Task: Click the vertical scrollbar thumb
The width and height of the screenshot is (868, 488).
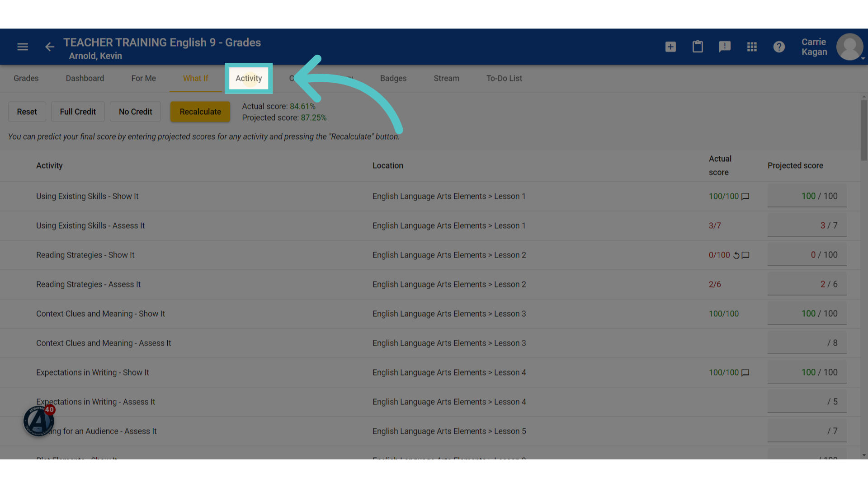Action: click(864, 130)
